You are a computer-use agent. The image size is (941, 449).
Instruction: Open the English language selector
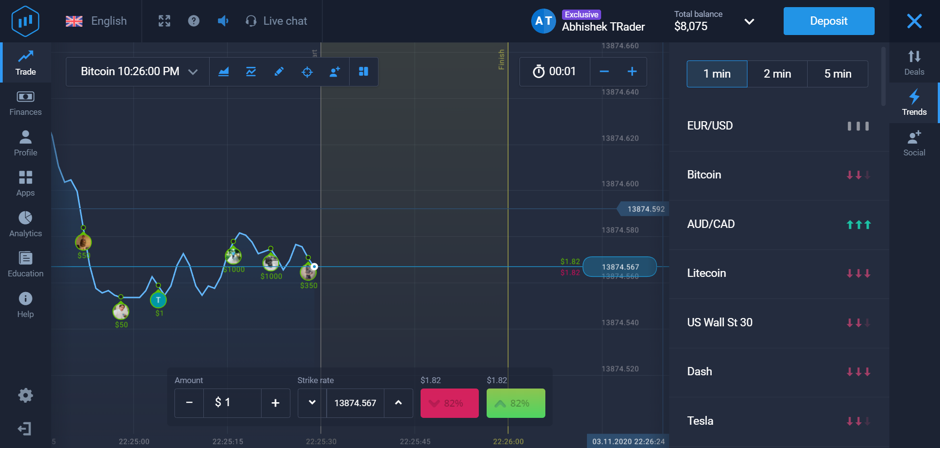[x=97, y=21]
